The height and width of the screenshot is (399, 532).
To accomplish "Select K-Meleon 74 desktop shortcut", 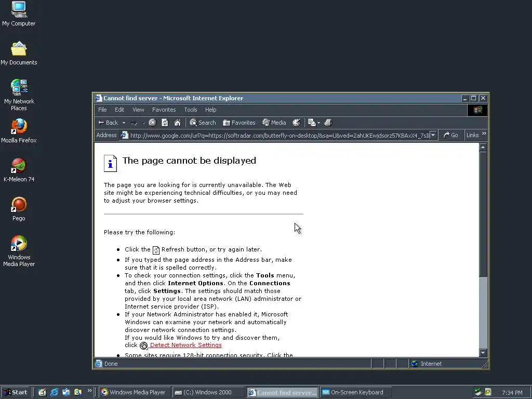I will pos(19,170).
